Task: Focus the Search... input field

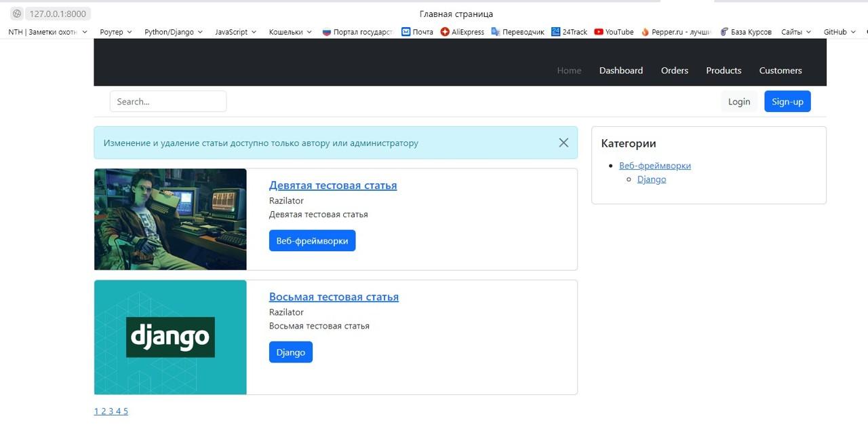Action: click(x=168, y=102)
